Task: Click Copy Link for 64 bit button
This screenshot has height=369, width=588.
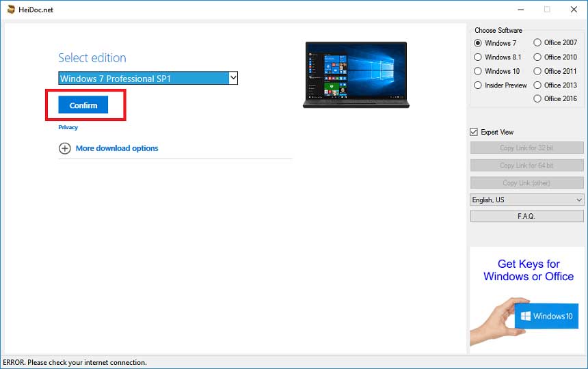Action: [527, 165]
